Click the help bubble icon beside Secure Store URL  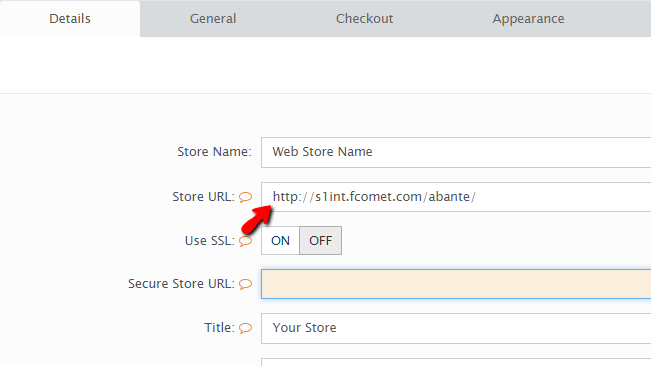pos(245,284)
